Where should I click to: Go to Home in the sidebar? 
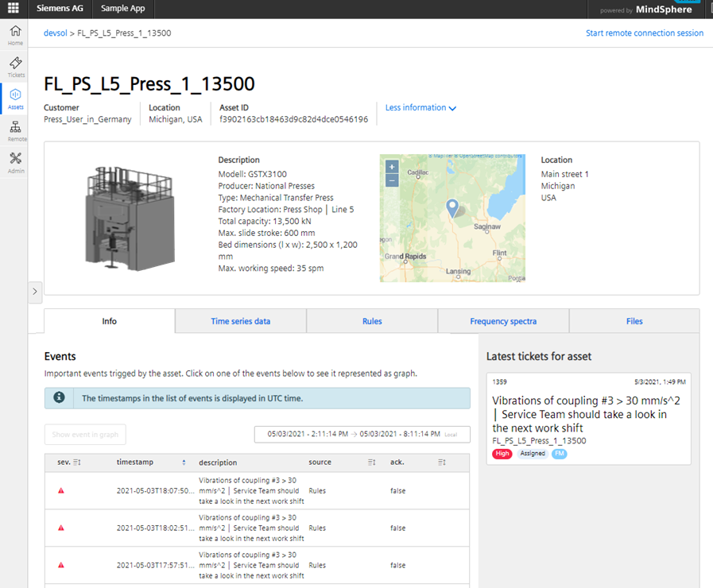(x=15, y=35)
